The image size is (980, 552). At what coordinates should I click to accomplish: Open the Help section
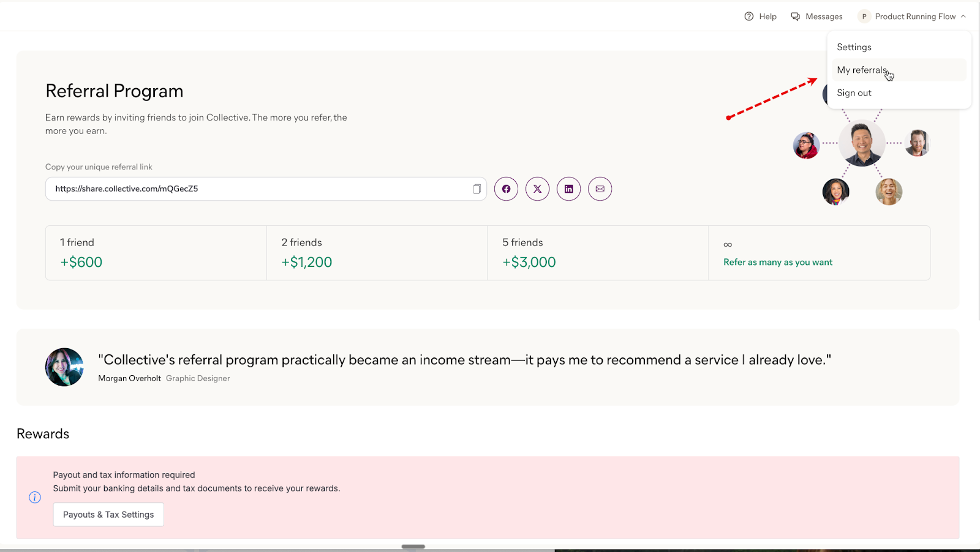point(760,16)
